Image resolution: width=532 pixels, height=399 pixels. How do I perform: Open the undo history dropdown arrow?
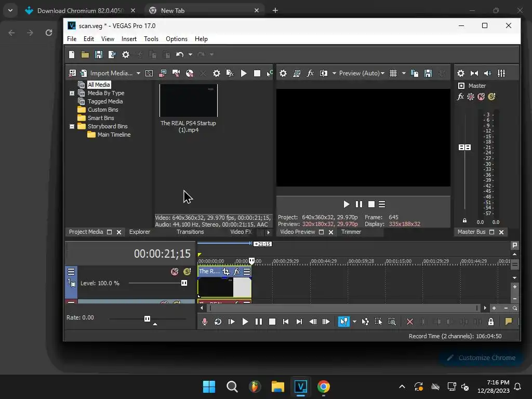[x=190, y=54]
